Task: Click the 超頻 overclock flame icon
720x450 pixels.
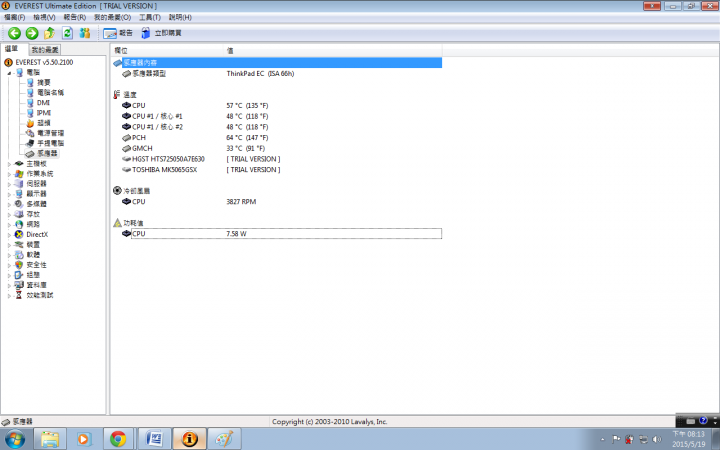Action: (30, 123)
